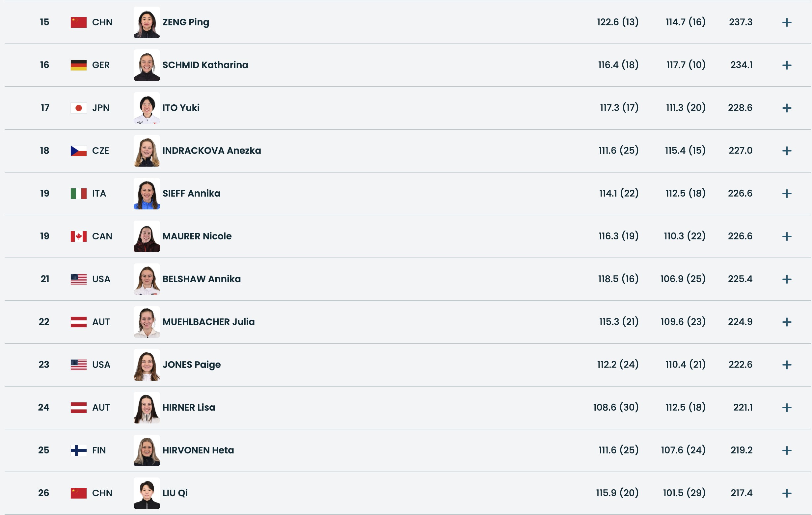
Task: Expand SCHMID Katharina's row with plus
Action: point(787,66)
